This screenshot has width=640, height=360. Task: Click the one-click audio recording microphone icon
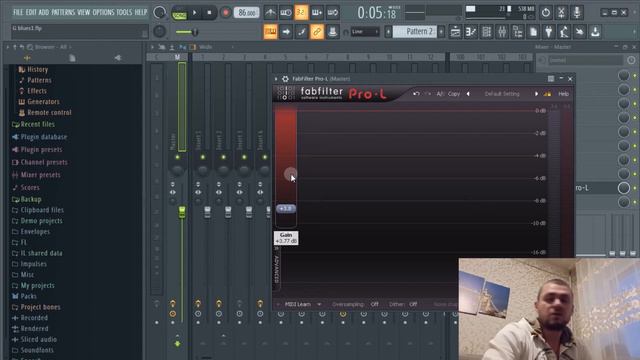click(577, 13)
